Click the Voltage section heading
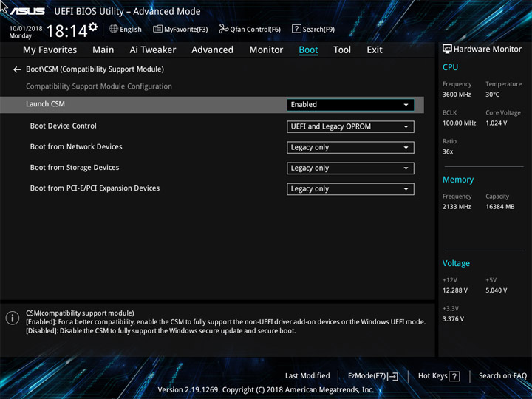Screen dimensions: 532x399 click(456, 263)
